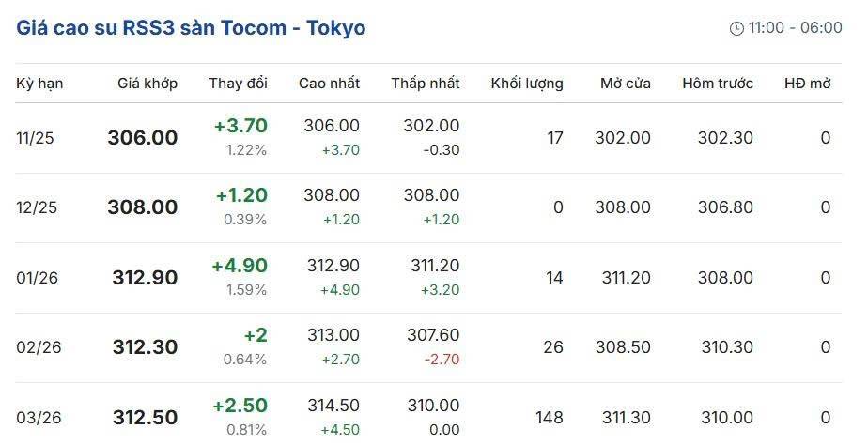Click the 306.00 matched price
The image size is (868, 445).
143,138
